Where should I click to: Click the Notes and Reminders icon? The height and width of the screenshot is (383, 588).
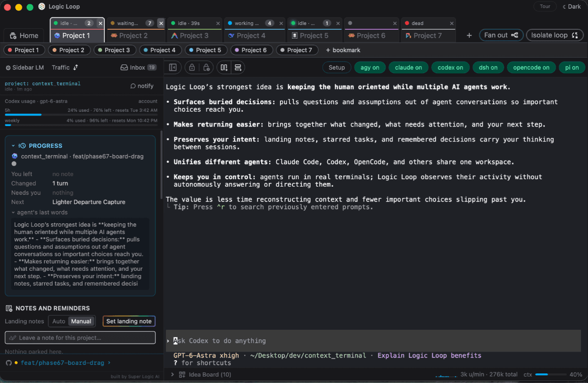[x=9, y=309]
